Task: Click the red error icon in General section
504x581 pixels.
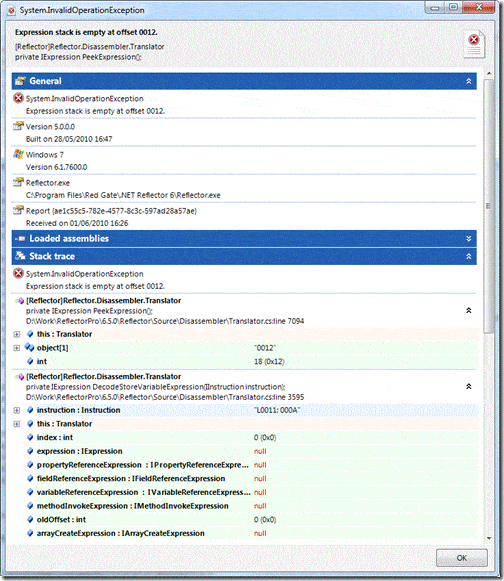Action: pyautogui.click(x=19, y=98)
